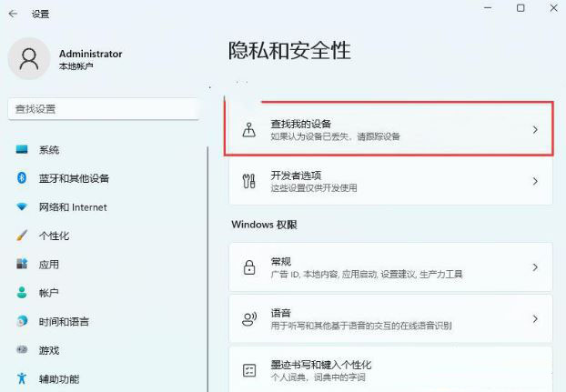566x392 pixels.
Task: Click the description 个人词典，词典中的字词
Action: 318,377
